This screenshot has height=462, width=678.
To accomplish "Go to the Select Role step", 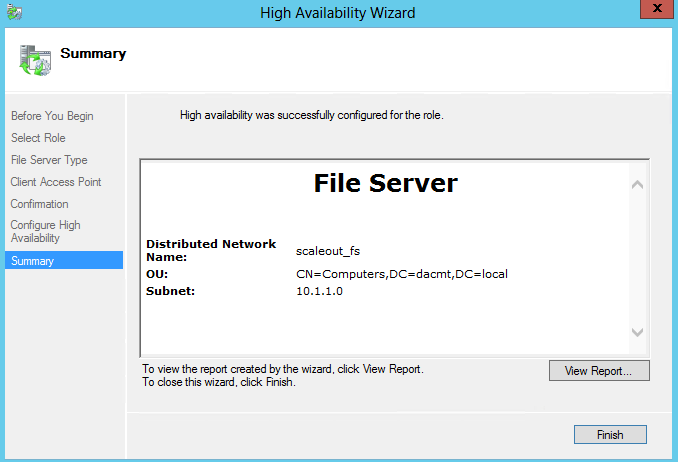I will tap(38, 138).
